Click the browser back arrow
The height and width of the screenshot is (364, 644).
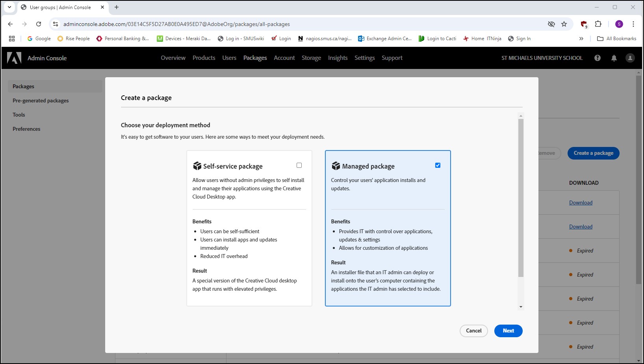point(11,24)
